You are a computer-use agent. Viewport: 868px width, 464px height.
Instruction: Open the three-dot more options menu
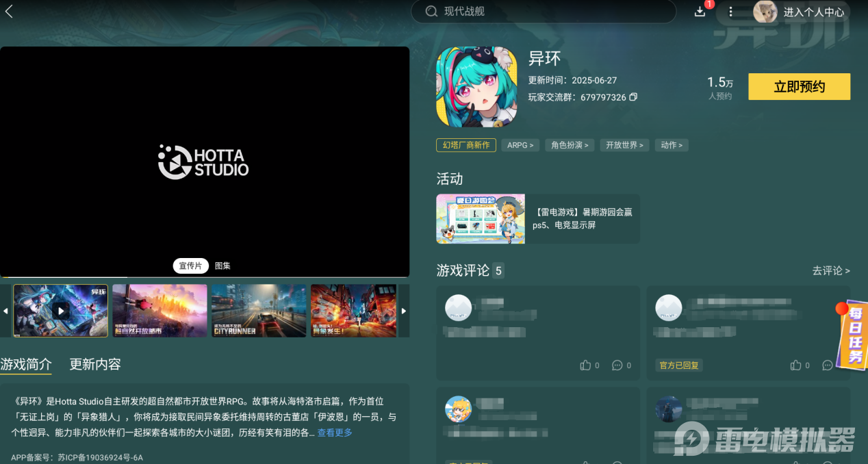[x=730, y=12]
